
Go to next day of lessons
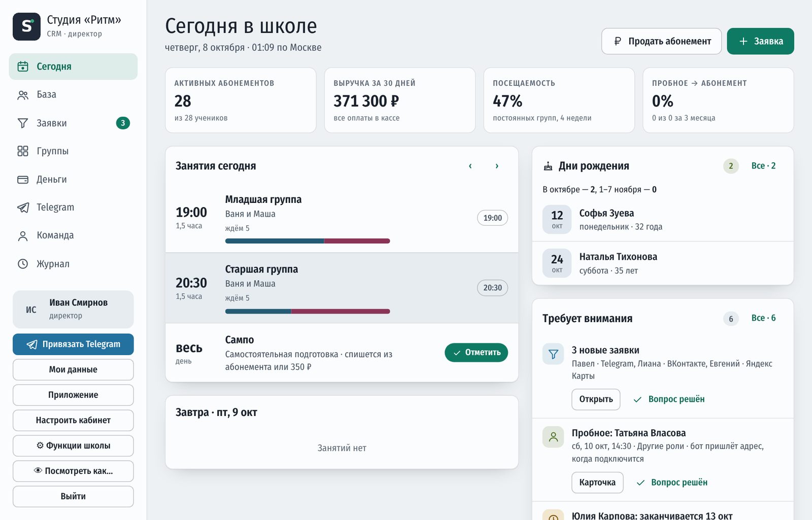tap(497, 166)
